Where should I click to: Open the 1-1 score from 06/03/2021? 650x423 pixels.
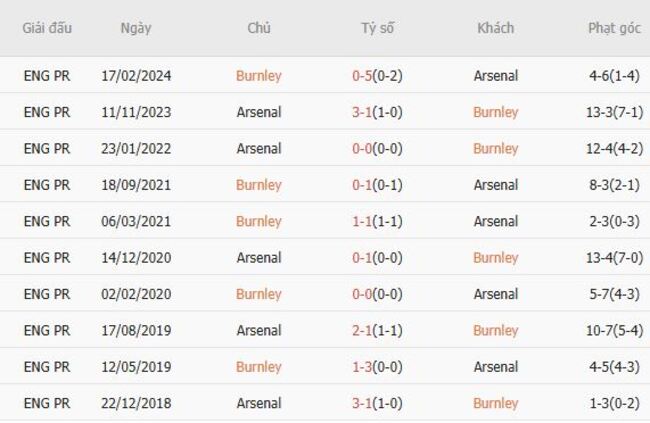coord(363,221)
